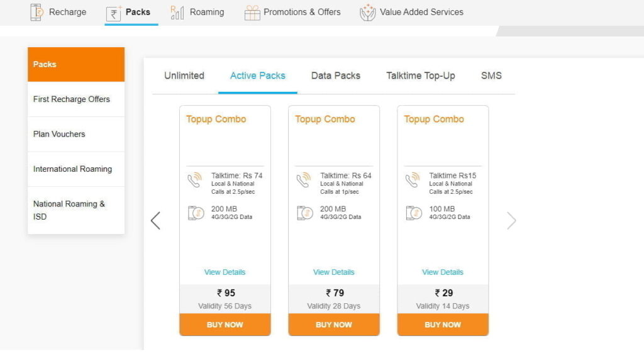Open the Data Packs tab
This screenshot has height=358, width=644.
pyautogui.click(x=336, y=76)
